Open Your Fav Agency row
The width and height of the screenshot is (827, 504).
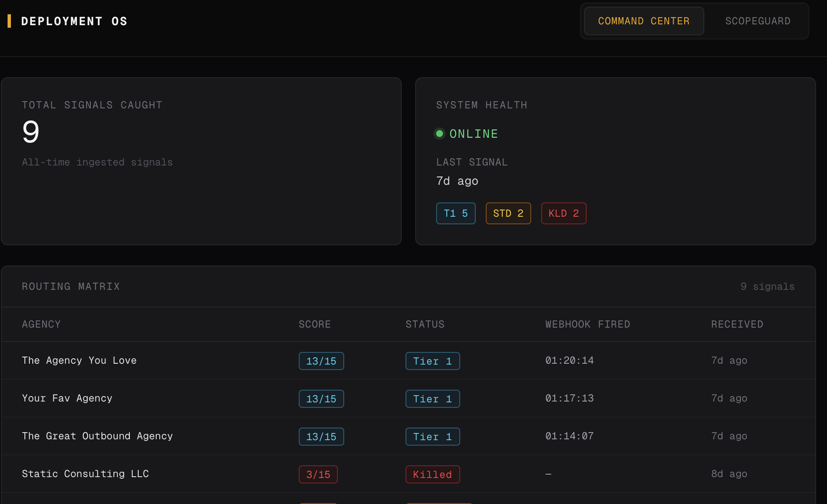[408, 398]
